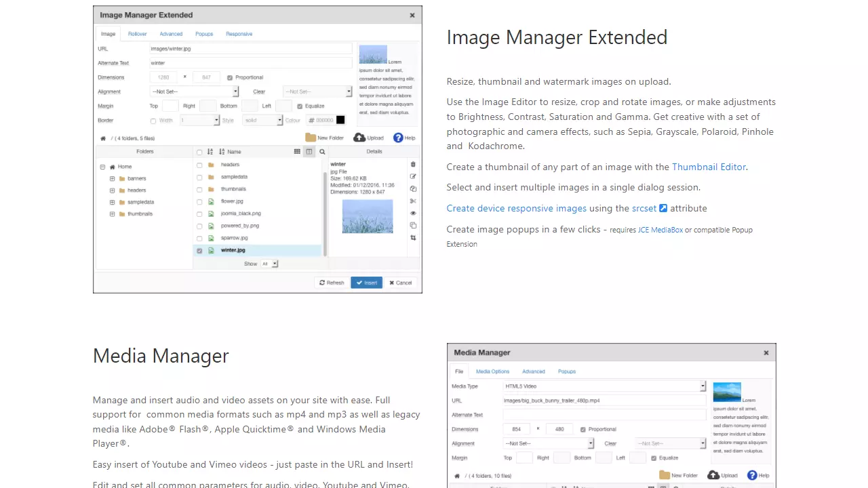Check the box next to sparrow.jpg
Image resolution: width=868 pixels, height=488 pixels.
coord(199,238)
